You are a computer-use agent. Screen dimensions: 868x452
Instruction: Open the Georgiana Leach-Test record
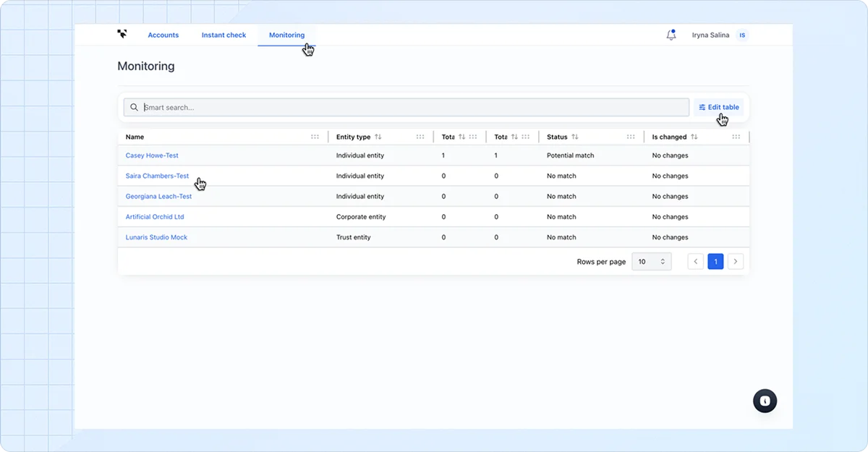[158, 196]
